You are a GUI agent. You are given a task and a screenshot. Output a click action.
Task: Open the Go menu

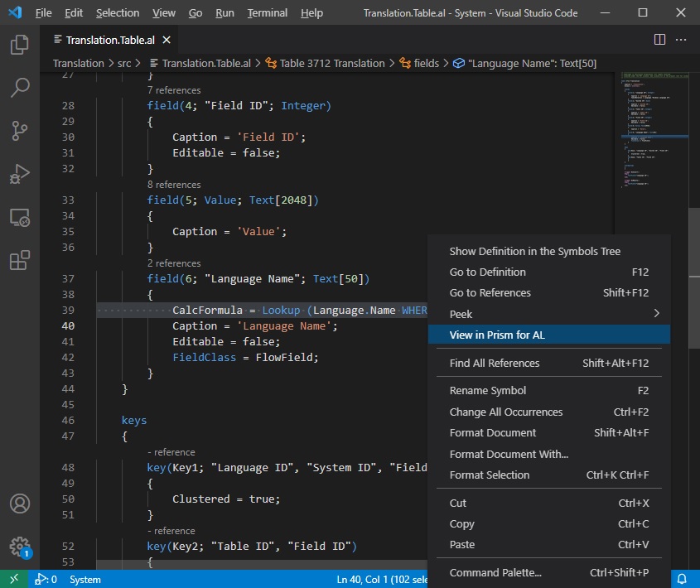pos(196,13)
